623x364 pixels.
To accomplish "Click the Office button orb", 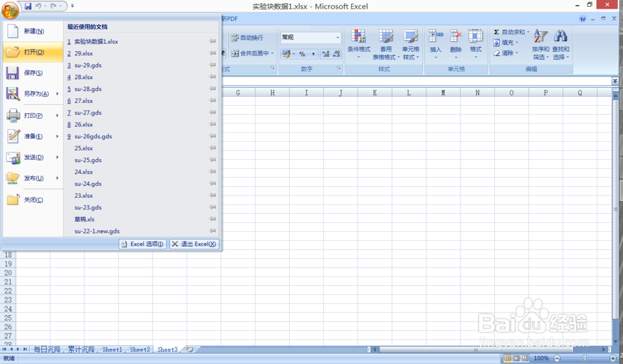I will coord(11,11).
